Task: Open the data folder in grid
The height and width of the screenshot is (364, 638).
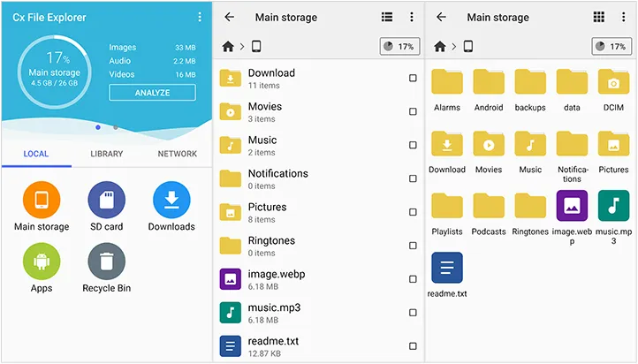Action: [572, 82]
